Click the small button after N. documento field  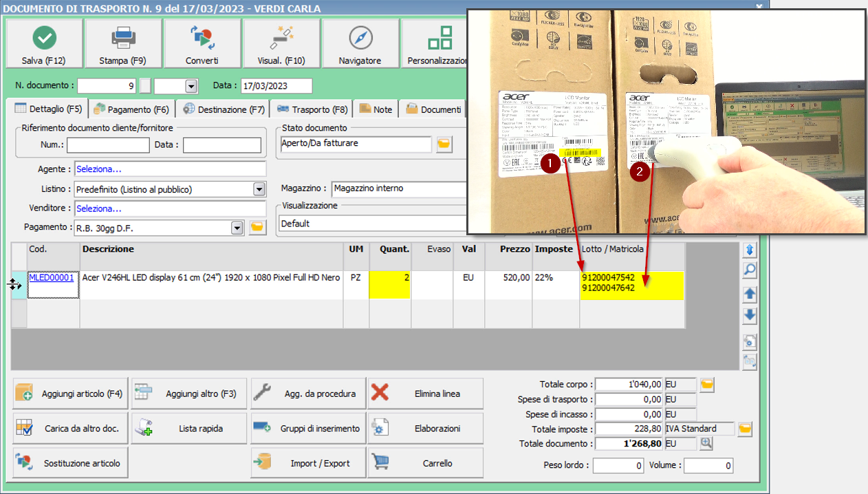[x=145, y=86]
